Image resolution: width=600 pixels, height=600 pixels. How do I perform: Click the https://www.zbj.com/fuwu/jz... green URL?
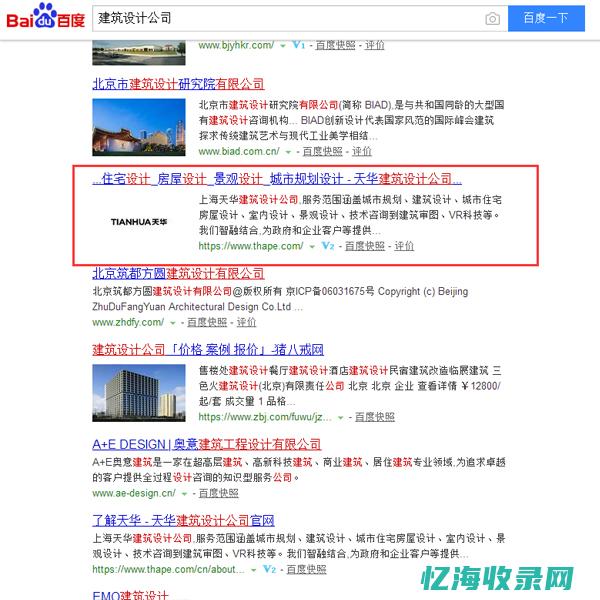point(265,417)
